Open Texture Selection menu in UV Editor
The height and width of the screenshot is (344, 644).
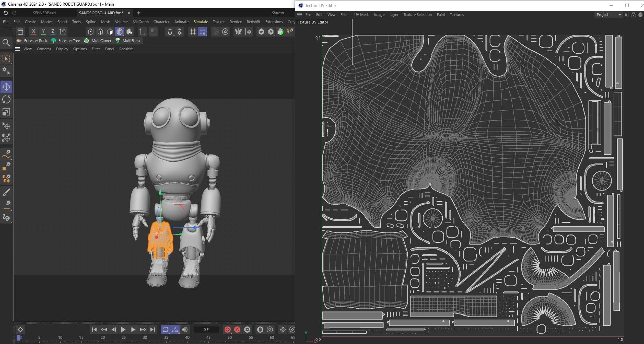[417, 15]
